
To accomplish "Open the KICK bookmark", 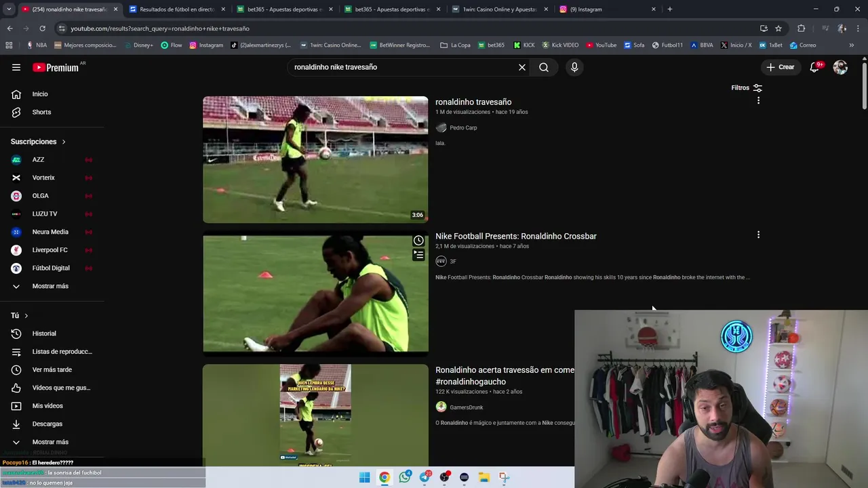I will (x=524, y=45).
